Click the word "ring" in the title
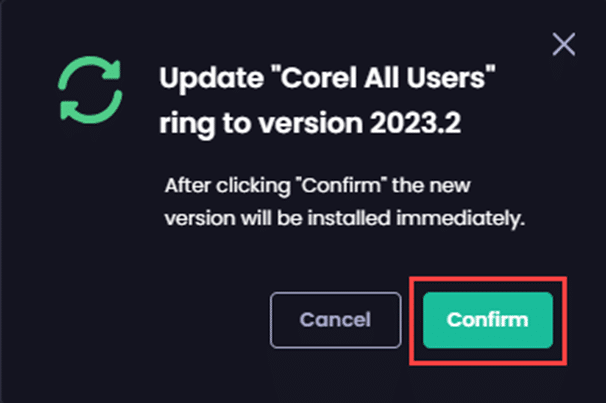This screenshot has height=403, width=606. (180, 122)
